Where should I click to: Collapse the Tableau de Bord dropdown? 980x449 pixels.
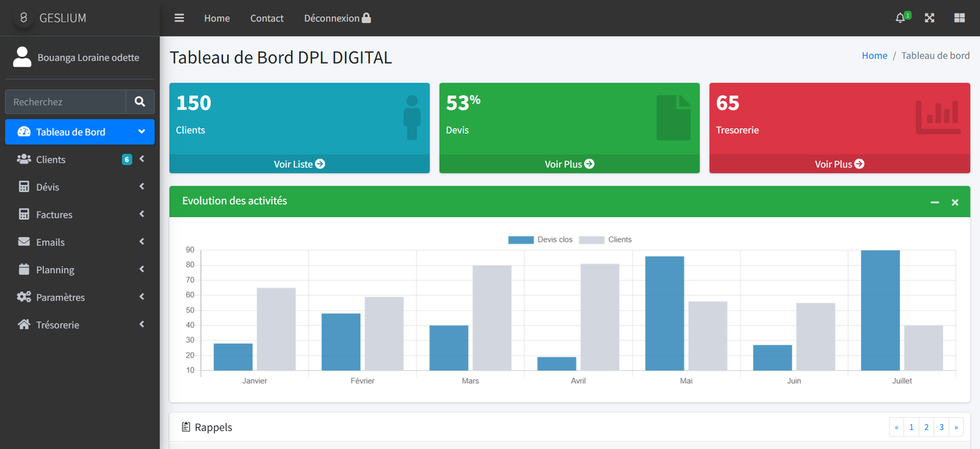(x=141, y=132)
